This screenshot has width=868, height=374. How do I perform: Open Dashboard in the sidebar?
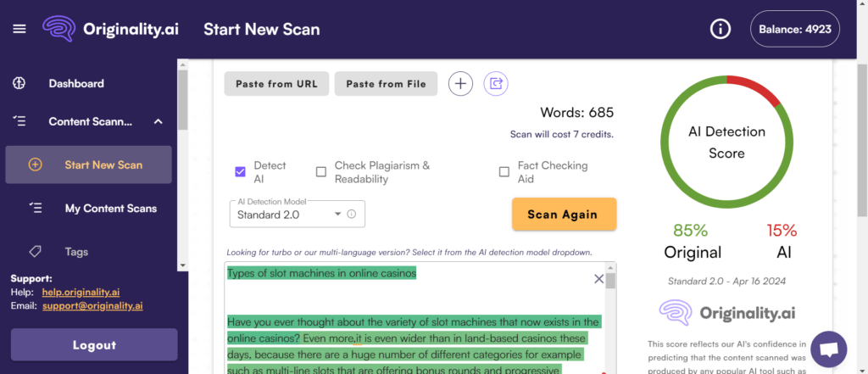[75, 84]
